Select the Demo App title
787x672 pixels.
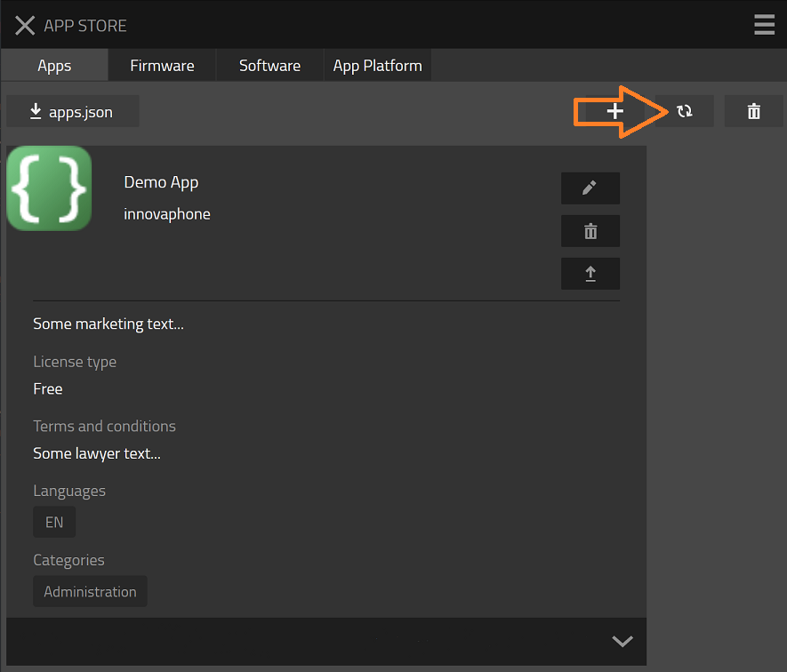(x=161, y=182)
